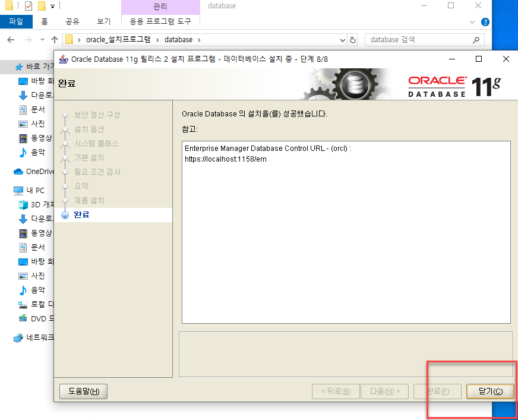This screenshot has height=420, width=518.
Task: Select the 관리 contextual tab in Explorer
Action: click(x=160, y=7)
